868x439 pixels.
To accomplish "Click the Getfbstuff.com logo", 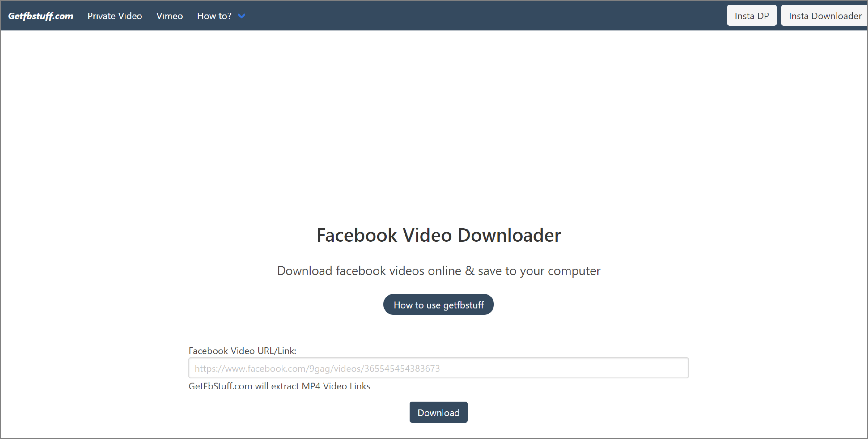I will [x=40, y=15].
